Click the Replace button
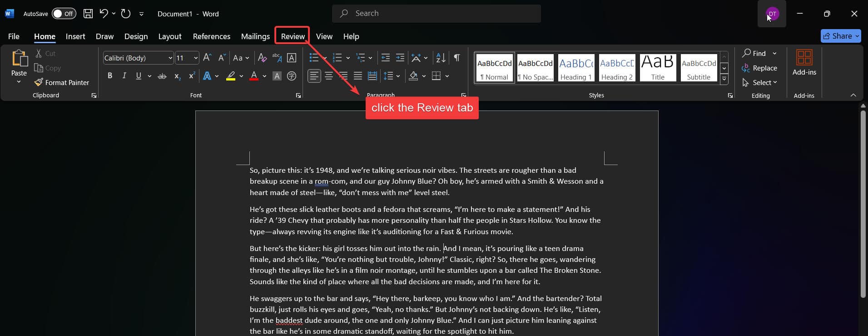 pos(759,68)
